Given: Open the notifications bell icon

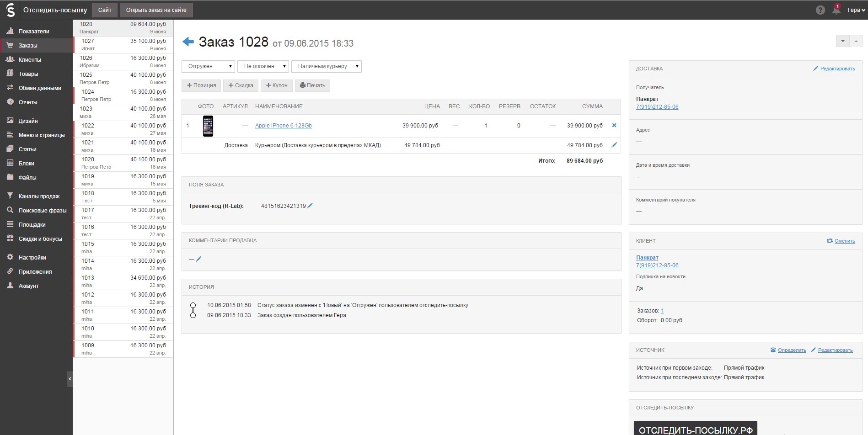Looking at the screenshot, I should (x=836, y=10).
